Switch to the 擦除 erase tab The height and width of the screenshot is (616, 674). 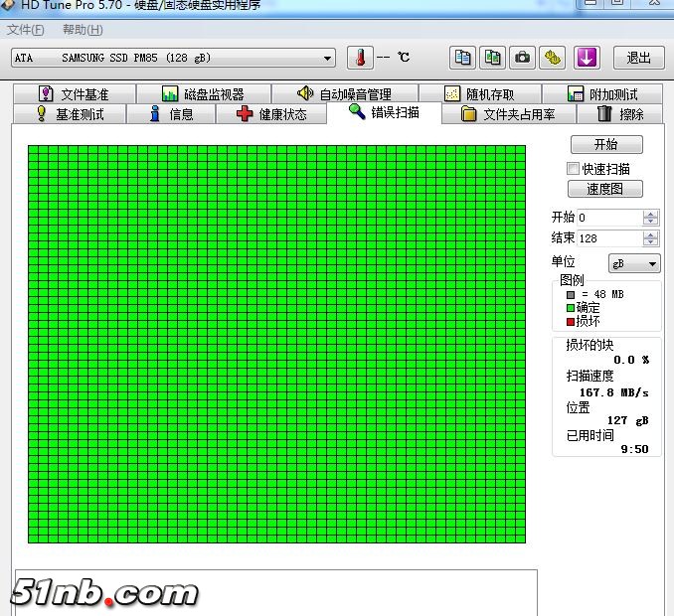pyautogui.click(x=620, y=114)
